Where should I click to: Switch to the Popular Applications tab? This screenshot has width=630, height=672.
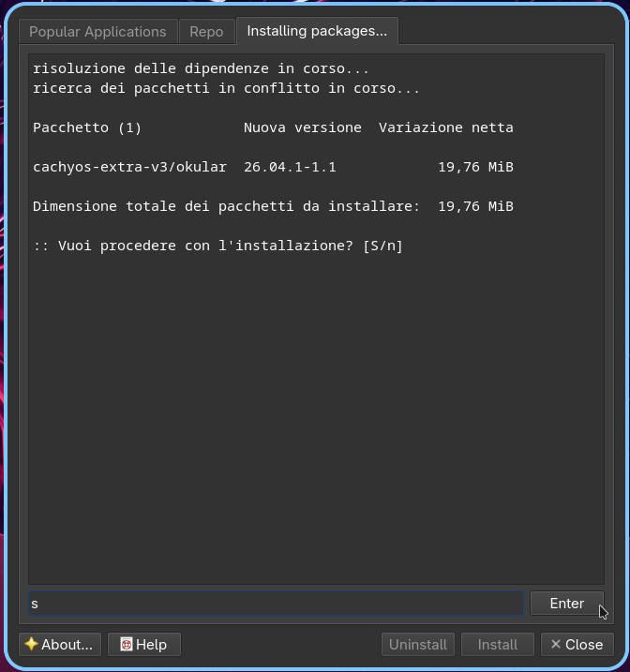[97, 31]
